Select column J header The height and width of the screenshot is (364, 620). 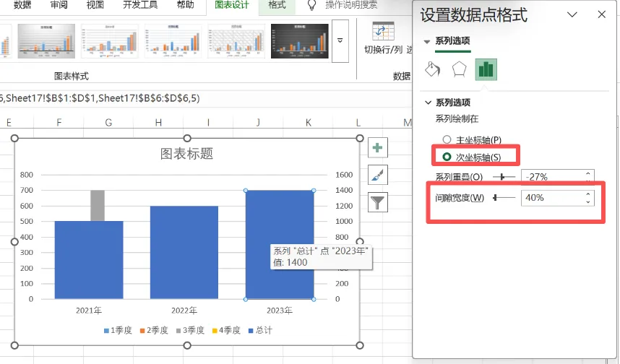coord(258,123)
